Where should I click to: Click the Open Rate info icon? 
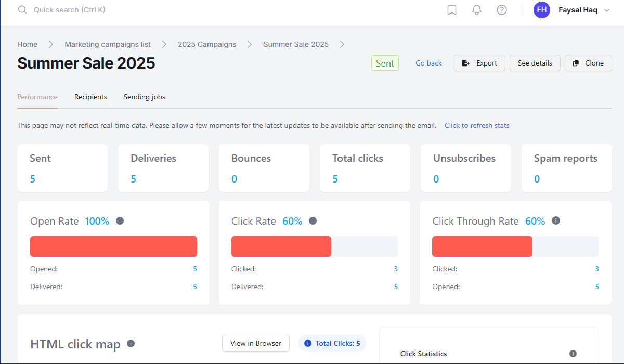click(x=120, y=220)
